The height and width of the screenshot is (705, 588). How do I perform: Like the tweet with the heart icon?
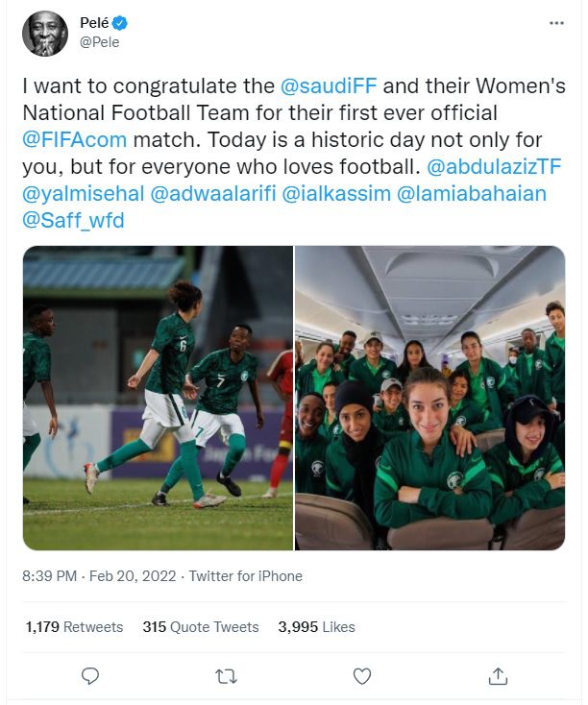361,676
